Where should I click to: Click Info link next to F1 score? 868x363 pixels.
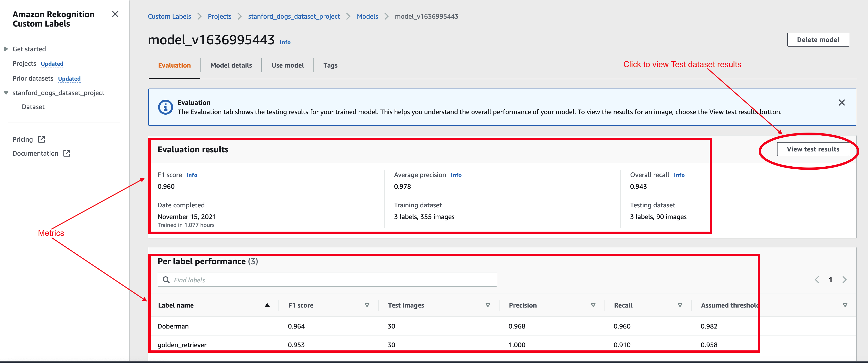pyautogui.click(x=192, y=175)
